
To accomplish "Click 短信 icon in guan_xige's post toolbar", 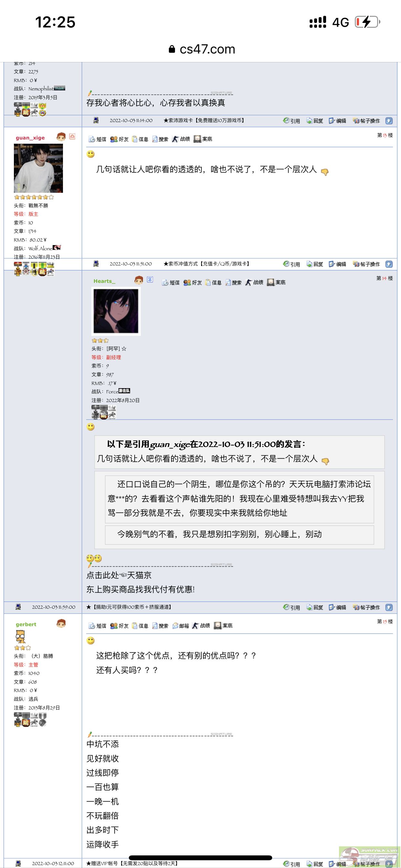I will click(x=97, y=139).
